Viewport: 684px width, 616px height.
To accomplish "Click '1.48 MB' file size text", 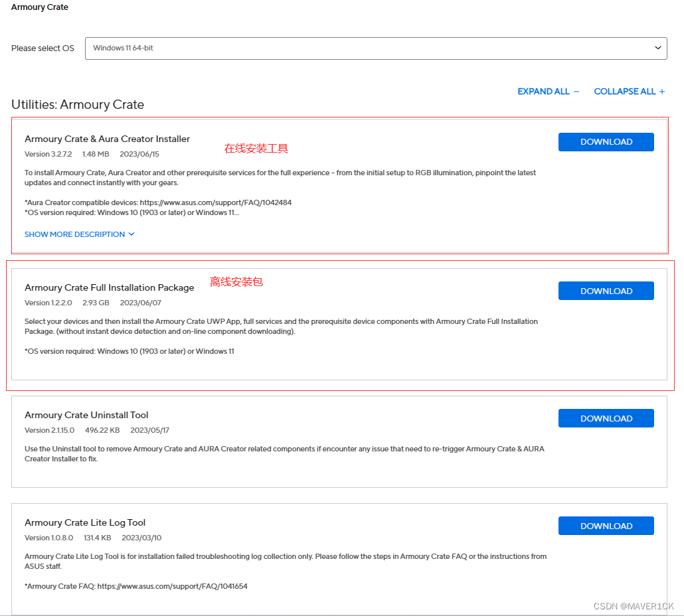I will tap(96, 154).
